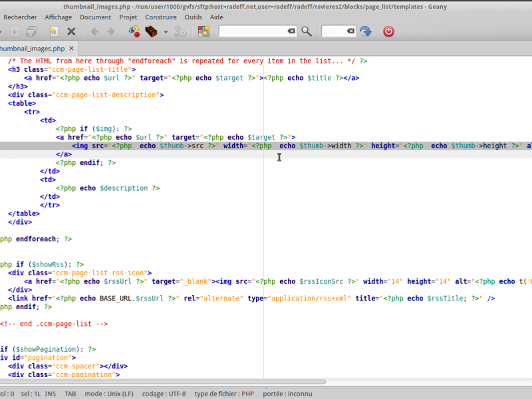Click the toolbar search text field

pyautogui.click(x=253, y=31)
